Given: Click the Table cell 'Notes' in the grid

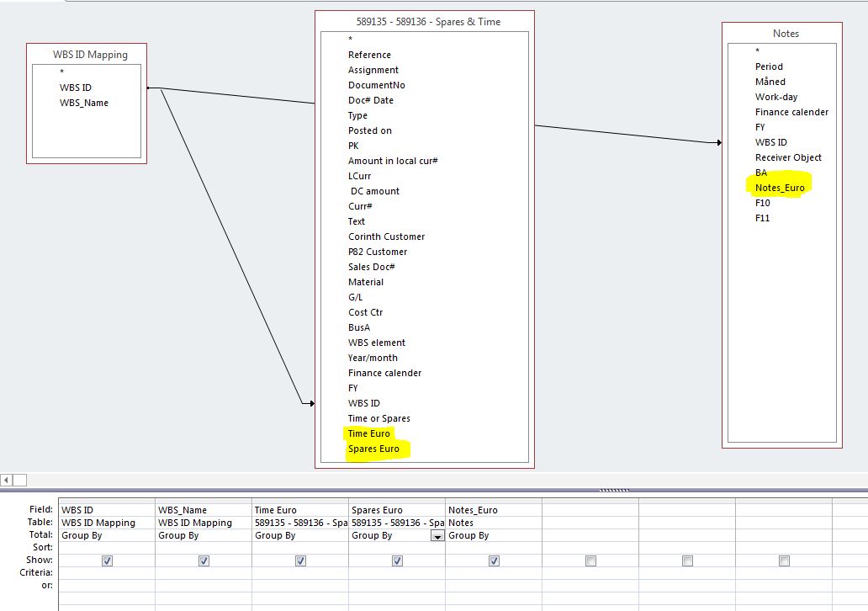Looking at the screenshot, I should tap(494, 523).
